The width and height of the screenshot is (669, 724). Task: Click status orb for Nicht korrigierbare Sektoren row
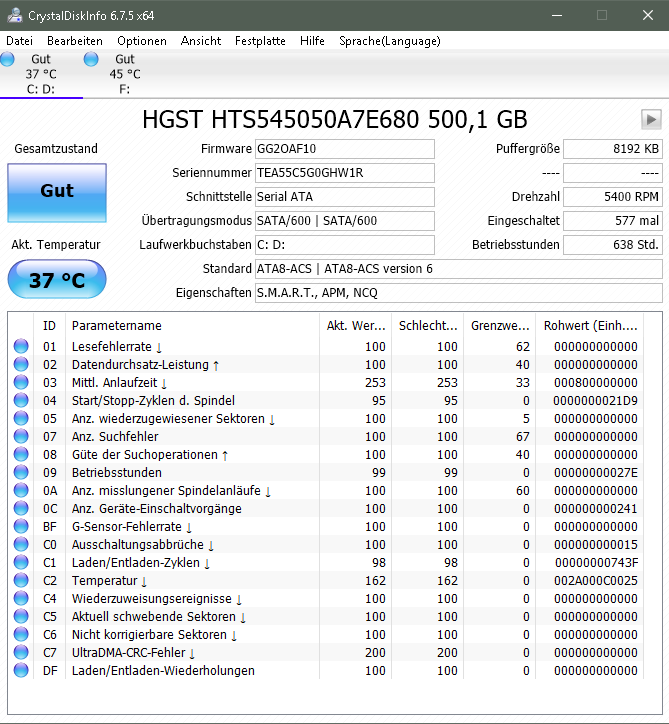click(x=21, y=634)
